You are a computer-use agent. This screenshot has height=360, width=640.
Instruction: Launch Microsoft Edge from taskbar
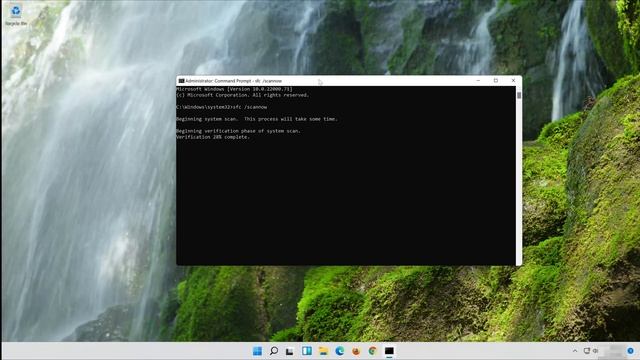coord(340,351)
